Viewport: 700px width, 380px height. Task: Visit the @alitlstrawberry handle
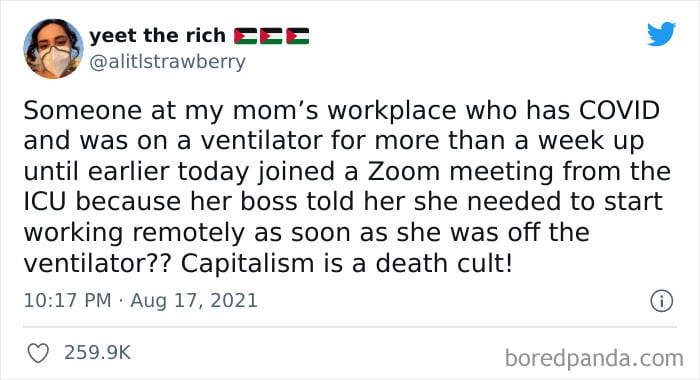(x=167, y=62)
